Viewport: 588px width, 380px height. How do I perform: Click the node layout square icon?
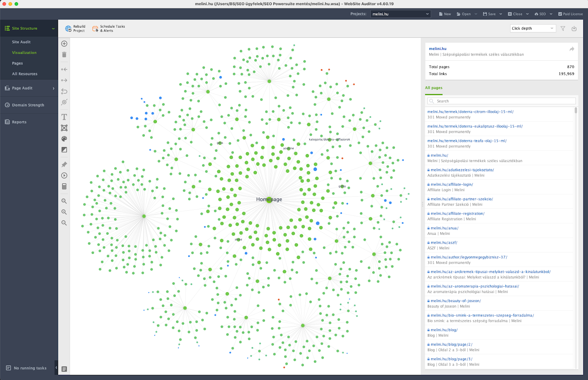coord(64,128)
